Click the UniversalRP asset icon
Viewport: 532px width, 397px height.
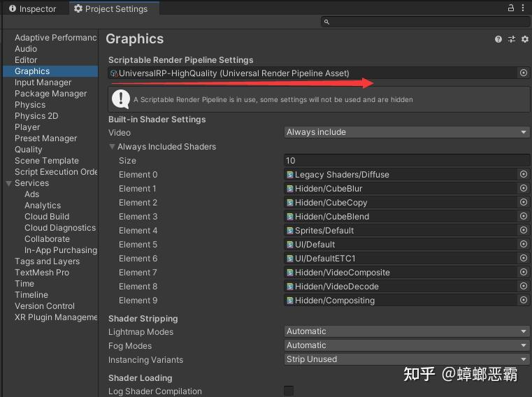114,73
